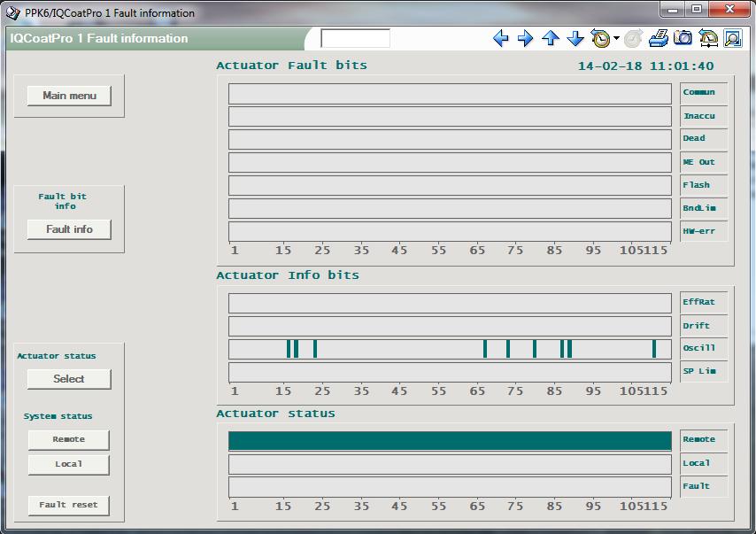Minimize the PPK6/IQCoatPro window
The height and width of the screenshot is (534, 756).
click(x=673, y=9)
